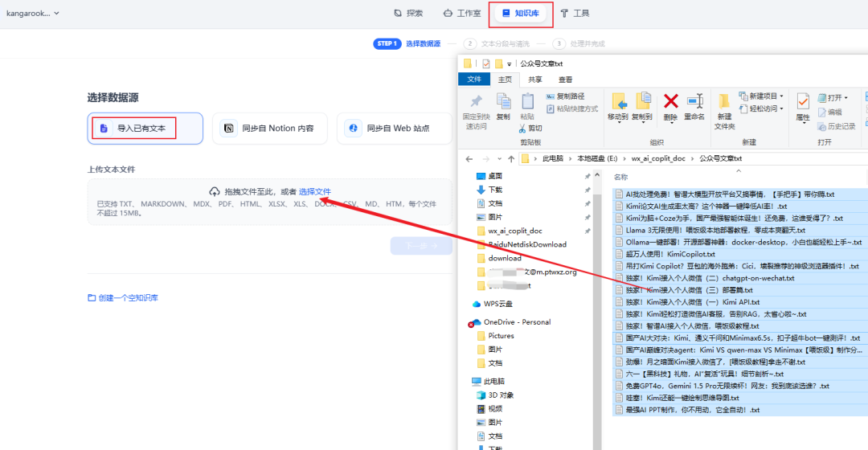Click 编辑 in the ribbon
868x450 pixels.
point(829,112)
